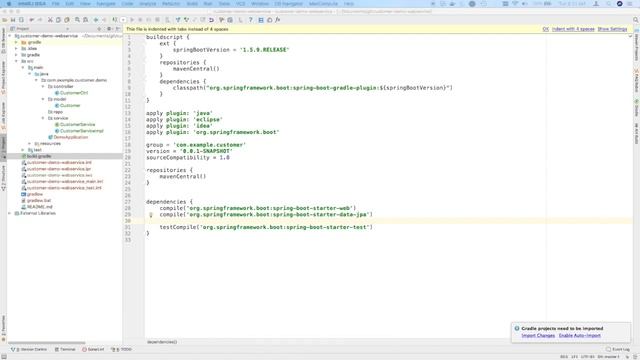The image size is (640, 360).
Task: Click the scroll from source target icon
Action: (x=99, y=29)
